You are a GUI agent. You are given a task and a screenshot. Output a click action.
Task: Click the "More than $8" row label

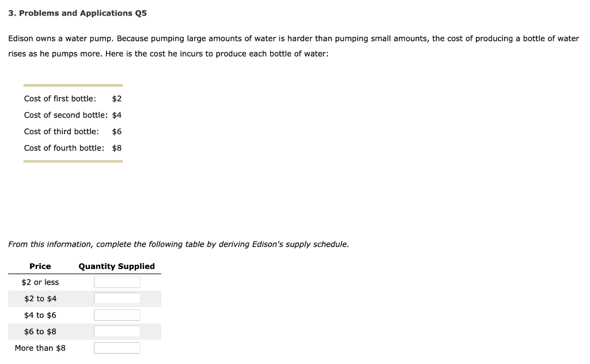click(x=40, y=347)
